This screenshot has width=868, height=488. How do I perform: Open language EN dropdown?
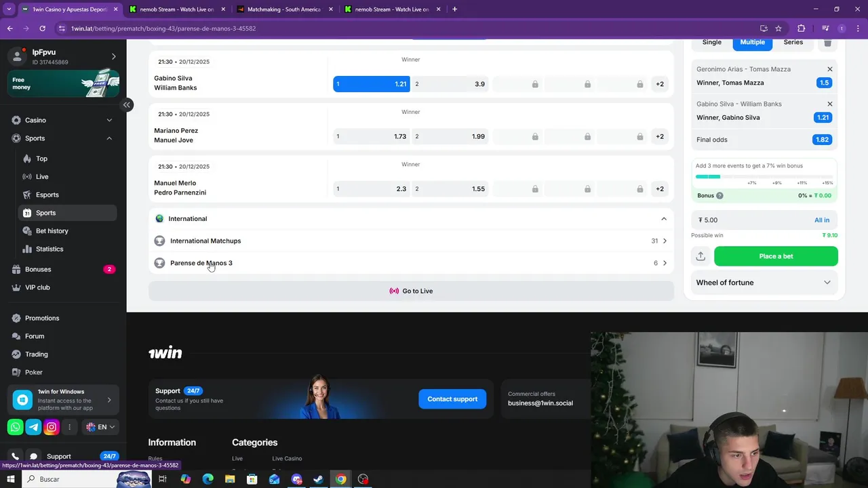click(x=100, y=427)
